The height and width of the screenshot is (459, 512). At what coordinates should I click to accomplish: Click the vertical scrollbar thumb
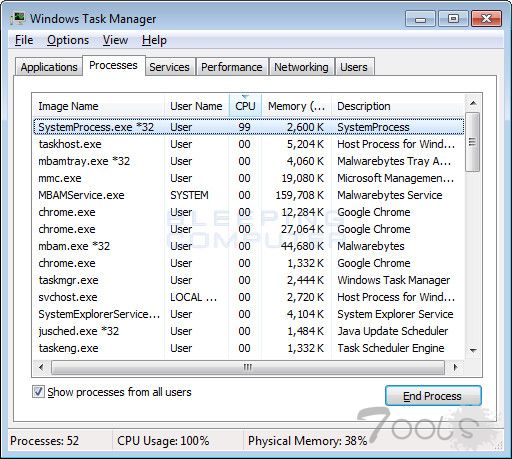(x=472, y=142)
